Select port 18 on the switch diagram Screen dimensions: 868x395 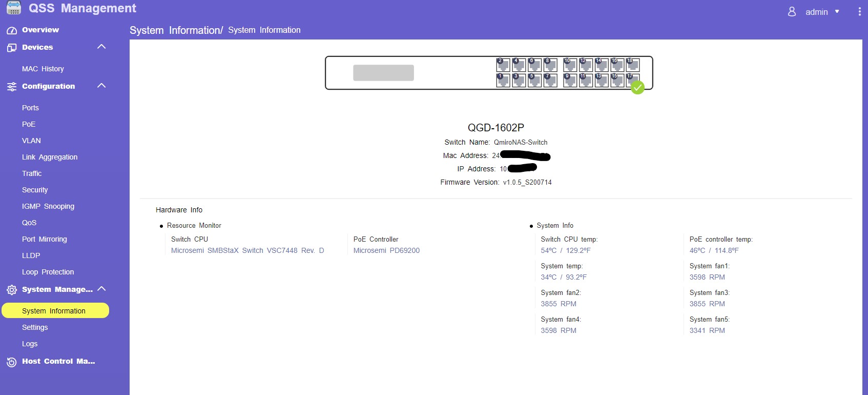(x=633, y=65)
